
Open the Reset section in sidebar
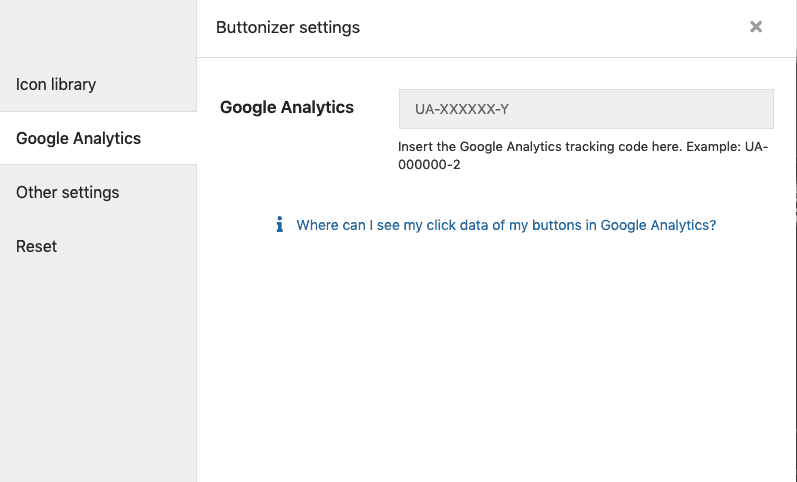pyautogui.click(x=98, y=246)
